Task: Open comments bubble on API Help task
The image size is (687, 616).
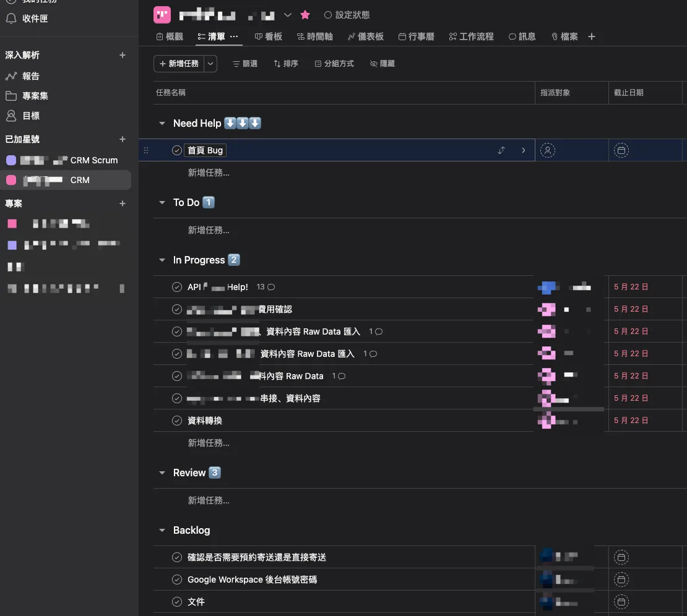Action: pos(270,287)
